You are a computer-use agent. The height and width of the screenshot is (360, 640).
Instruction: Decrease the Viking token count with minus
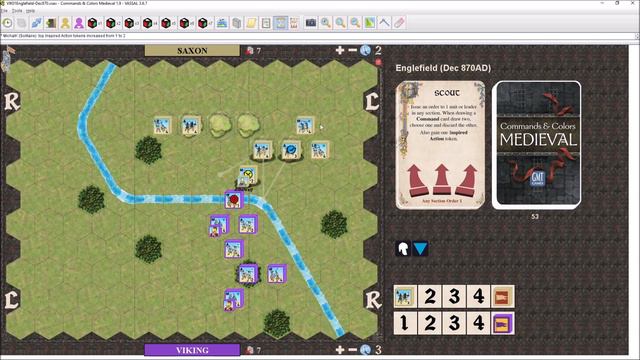(353, 350)
